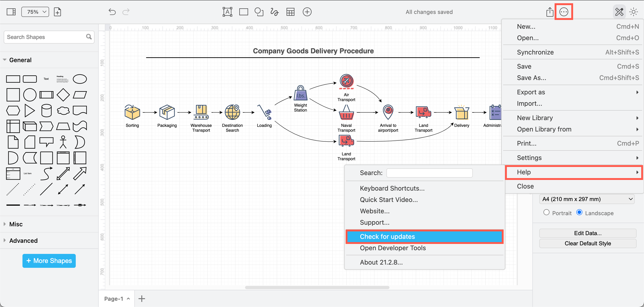This screenshot has width=644, height=307.
Task: Click the More Shapes button
Action: click(x=49, y=261)
